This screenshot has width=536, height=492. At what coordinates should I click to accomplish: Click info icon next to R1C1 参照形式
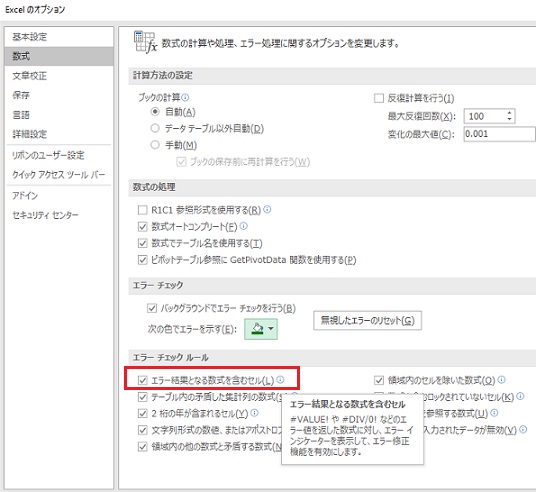(x=268, y=209)
